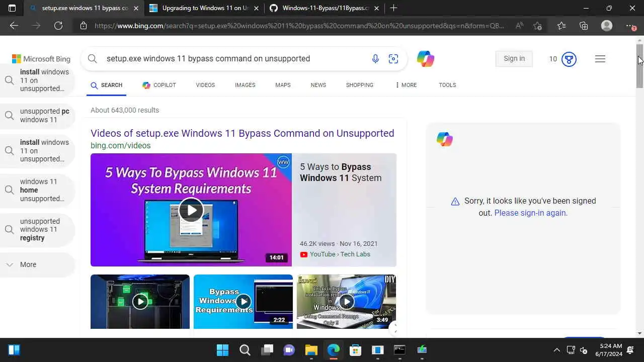Refresh the Bing search page
Image resolution: width=644 pixels, height=362 pixels.
(58, 26)
